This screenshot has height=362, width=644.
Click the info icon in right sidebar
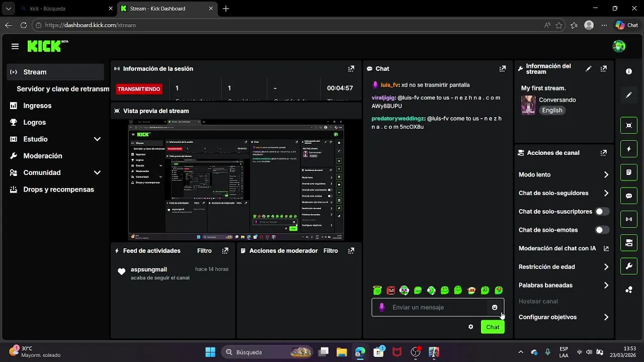[629, 71]
